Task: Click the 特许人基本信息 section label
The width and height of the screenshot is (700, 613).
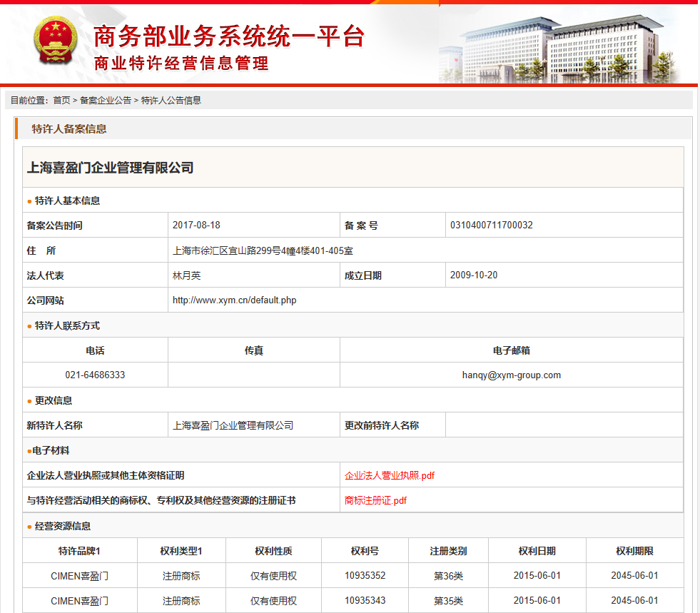Action: pyautogui.click(x=67, y=201)
